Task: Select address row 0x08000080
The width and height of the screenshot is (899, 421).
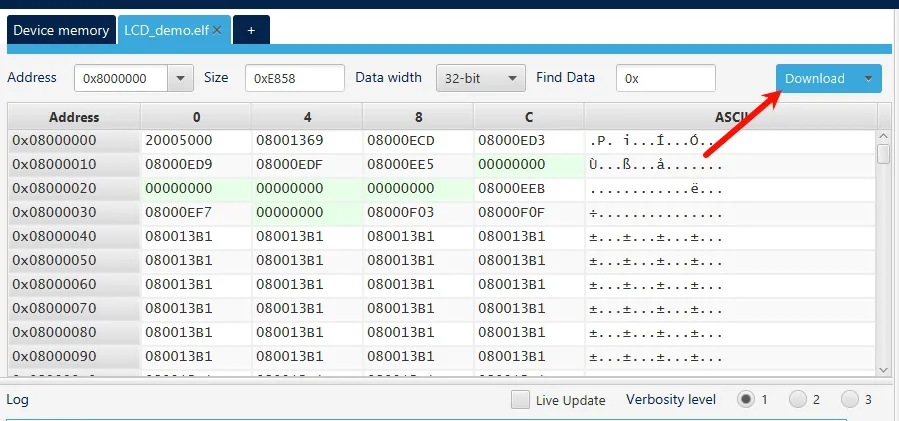Action: click(x=74, y=332)
